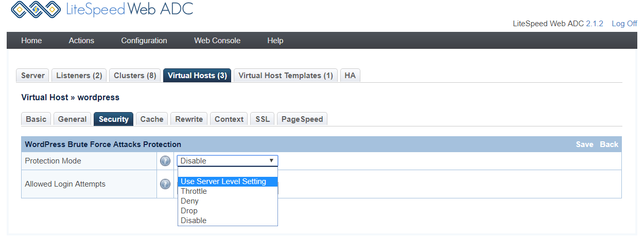Switch to the SSL tab
This screenshot has width=644, height=238.
(263, 119)
